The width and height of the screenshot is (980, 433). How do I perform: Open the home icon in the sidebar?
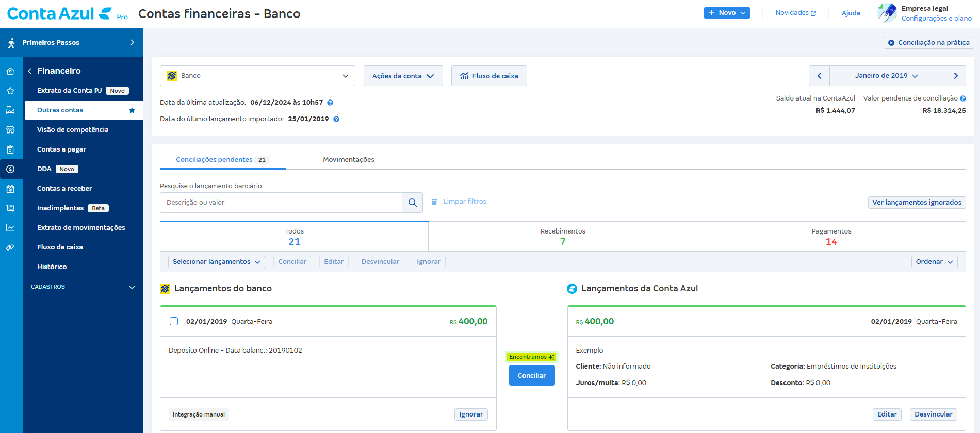[10, 71]
